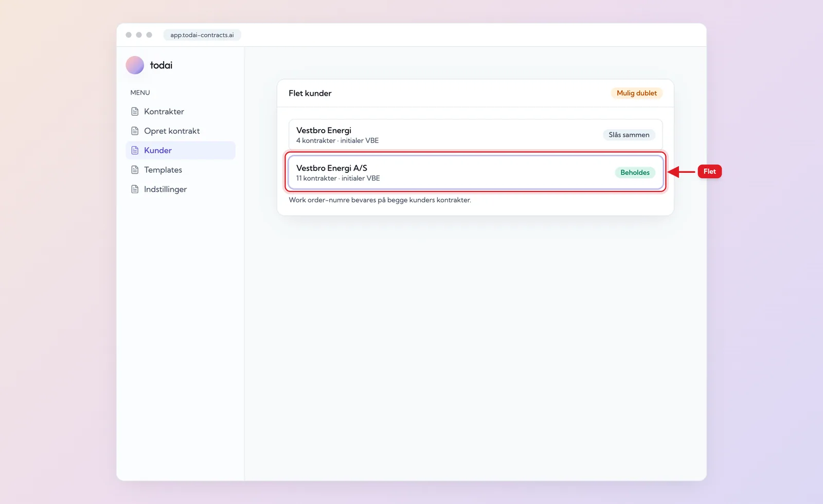Click the Beholdes badge
The height and width of the screenshot is (504, 823).
click(x=635, y=173)
